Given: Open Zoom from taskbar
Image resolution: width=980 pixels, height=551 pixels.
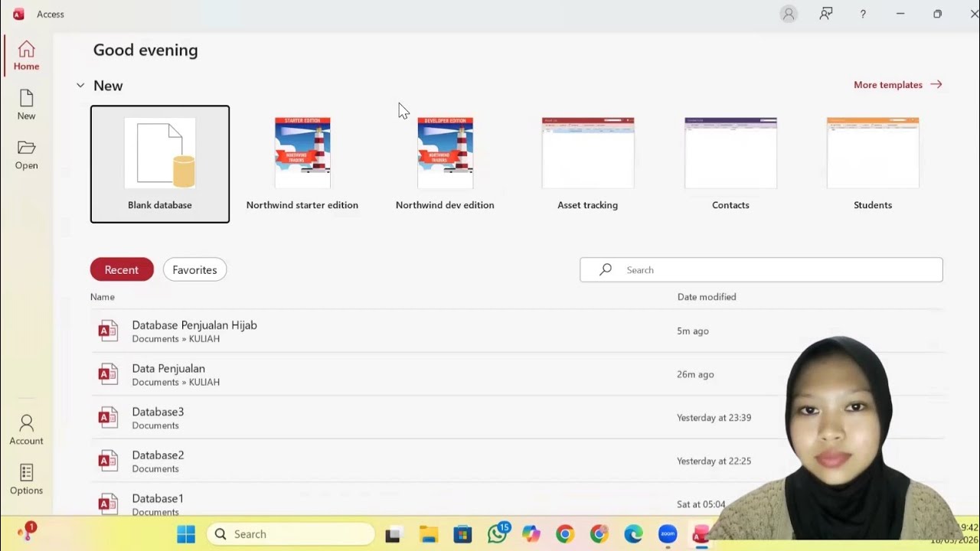Looking at the screenshot, I should click(668, 534).
